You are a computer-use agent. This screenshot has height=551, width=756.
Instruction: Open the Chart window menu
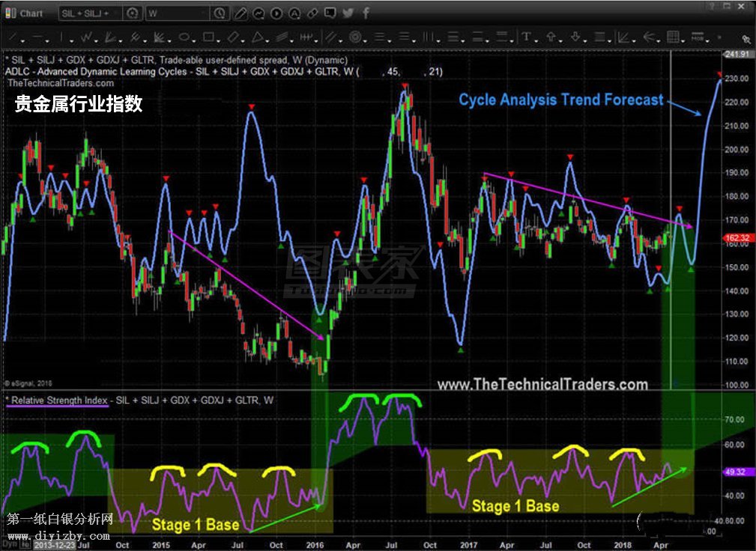[x=25, y=13]
